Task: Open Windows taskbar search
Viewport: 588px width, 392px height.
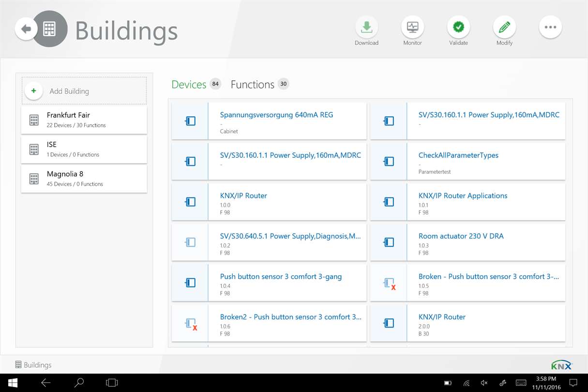Action: (x=78, y=383)
